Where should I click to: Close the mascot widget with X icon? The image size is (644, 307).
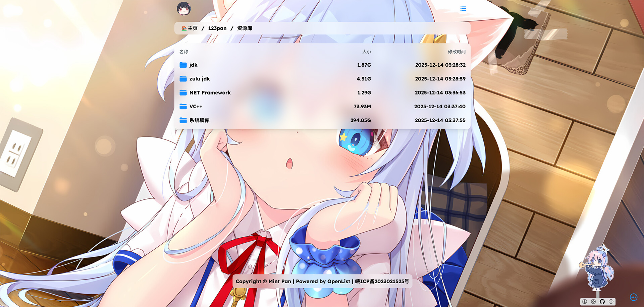pos(611,302)
